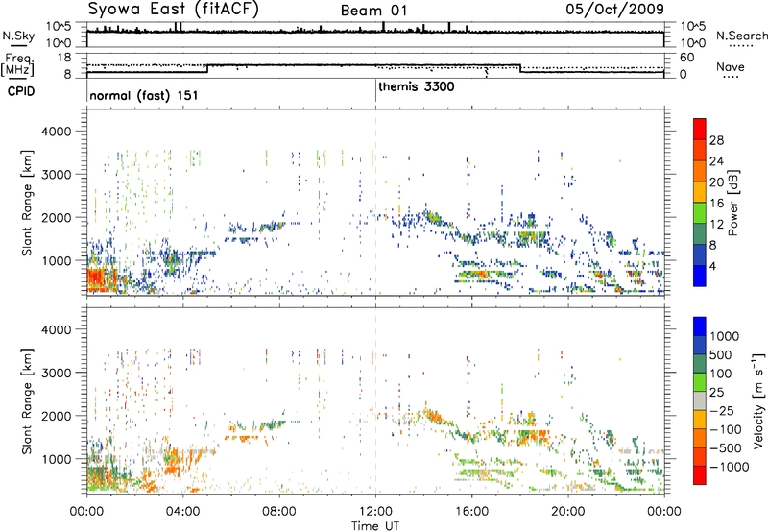
Task: Click the 'Velocity [m s-1]' colorbar label
Action: coord(758,400)
